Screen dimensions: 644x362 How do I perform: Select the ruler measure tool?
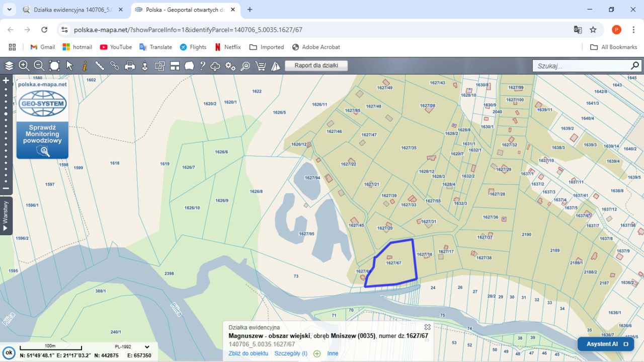(x=100, y=65)
